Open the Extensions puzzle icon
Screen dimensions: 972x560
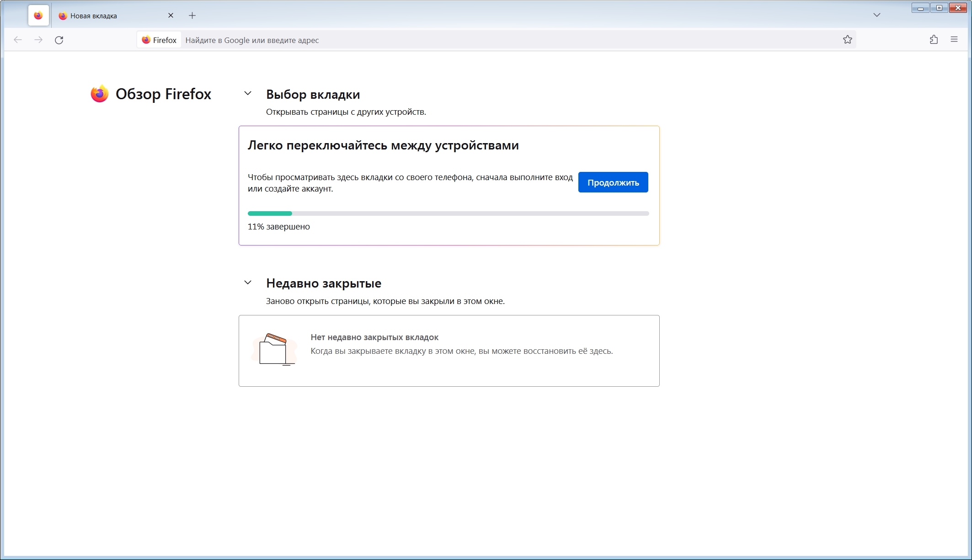(934, 40)
